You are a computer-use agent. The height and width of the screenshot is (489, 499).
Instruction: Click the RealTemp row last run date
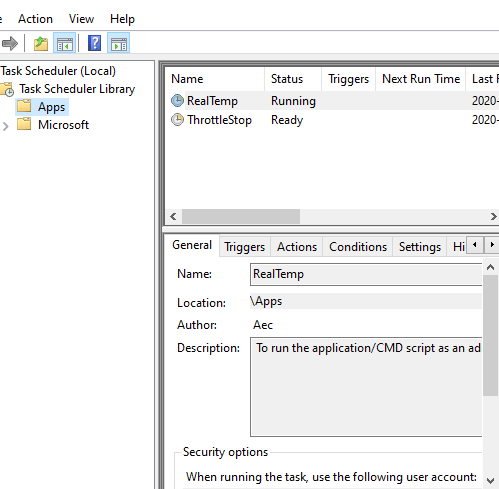coord(485,101)
